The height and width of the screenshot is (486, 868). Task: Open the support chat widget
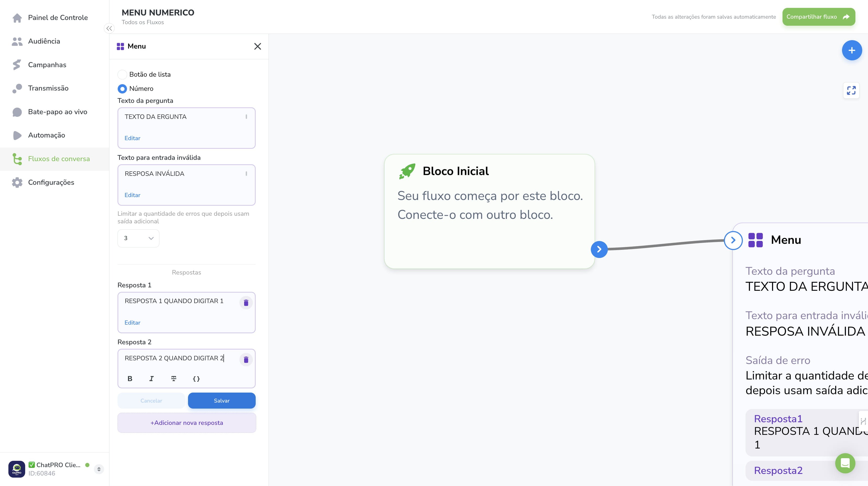[845, 463]
